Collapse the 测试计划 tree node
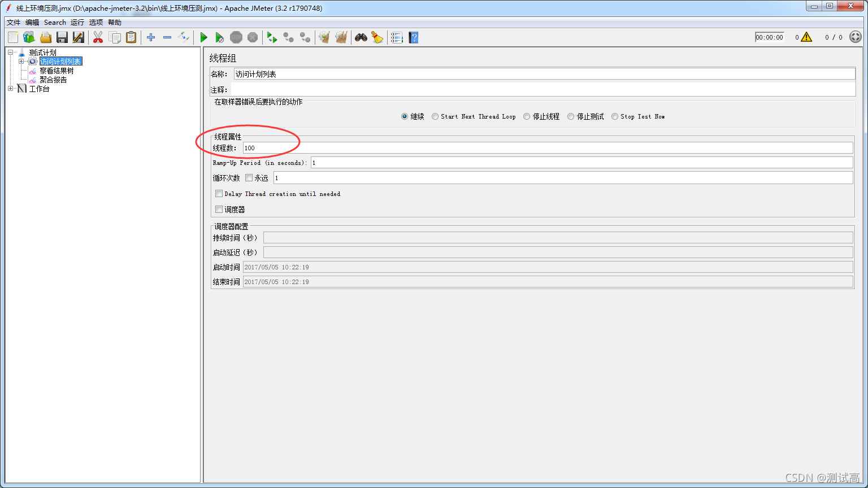Viewport: 868px width, 488px height. pos(11,53)
